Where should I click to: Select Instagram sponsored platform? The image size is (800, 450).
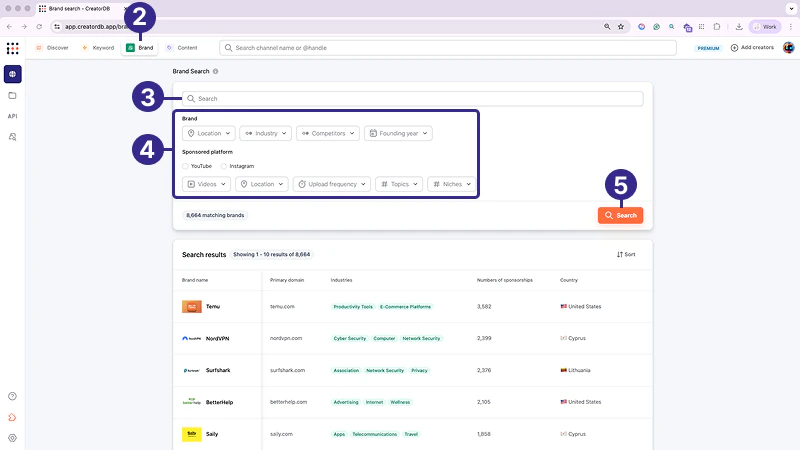click(223, 166)
